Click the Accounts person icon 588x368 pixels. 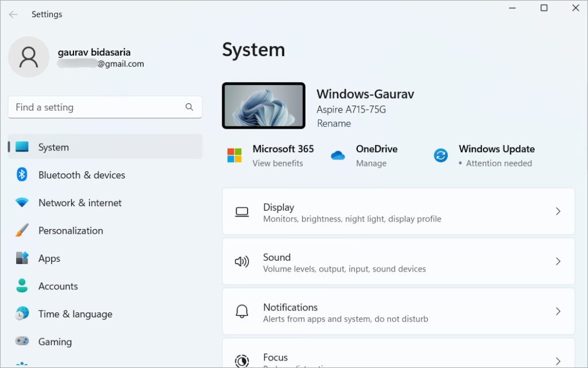click(x=22, y=286)
